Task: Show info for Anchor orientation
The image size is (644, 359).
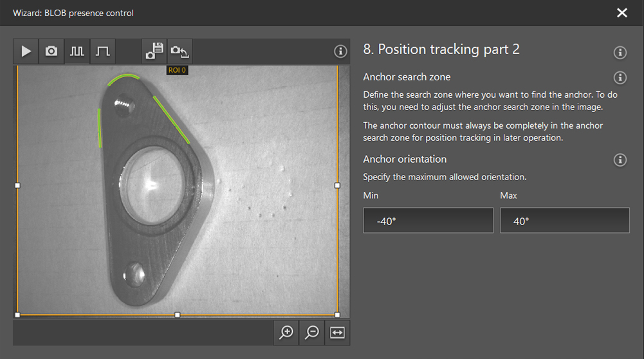Action: pos(620,160)
